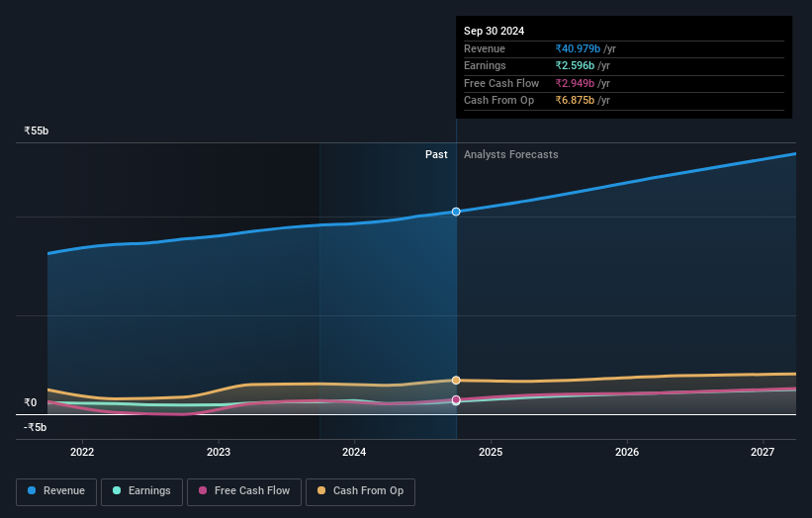Click the 2023 x-axis label
This screenshot has width=812, height=518.
(219, 453)
